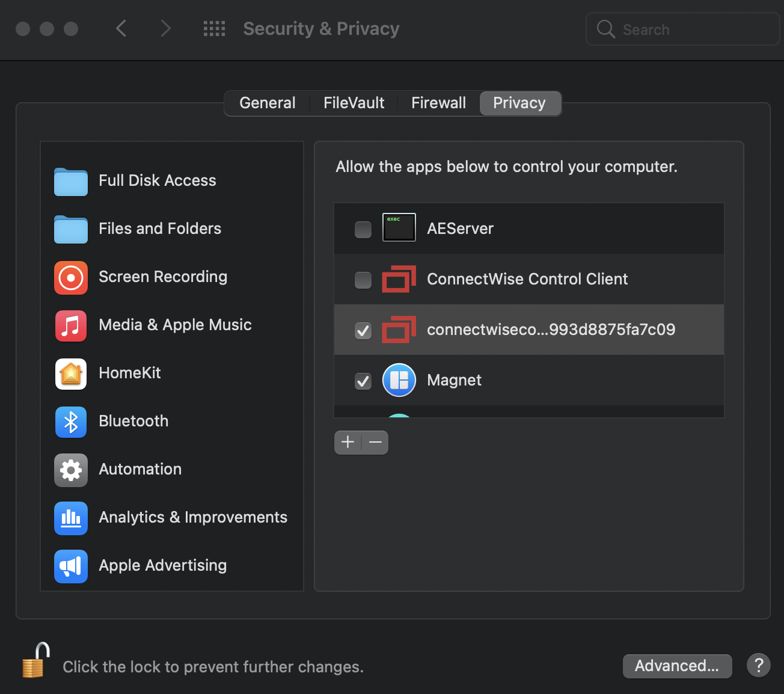The image size is (784, 694).
Task: Click the lock icon to prevent changes
Action: click(x=36, y=660)
